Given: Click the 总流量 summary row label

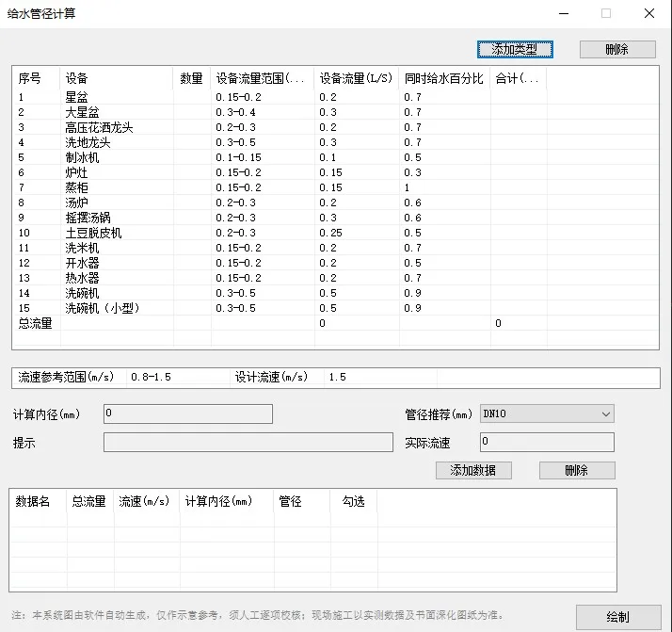Looking at the screenshot, I should 35,323.
